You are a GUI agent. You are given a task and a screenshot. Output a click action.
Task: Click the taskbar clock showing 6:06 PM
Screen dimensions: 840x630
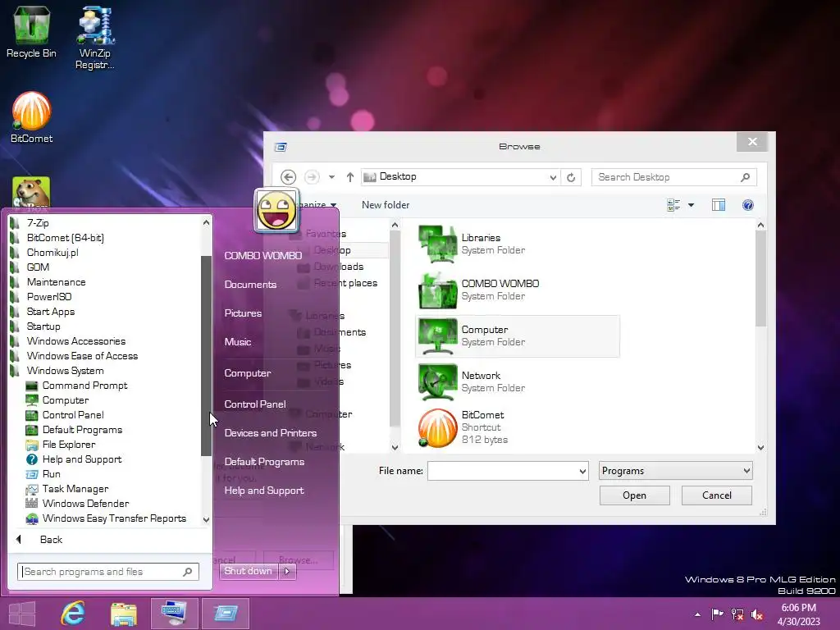click(x=798, y=614)
